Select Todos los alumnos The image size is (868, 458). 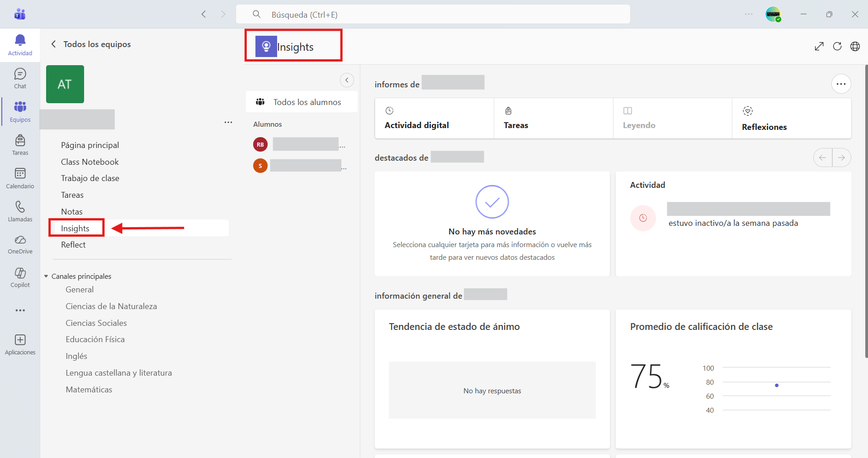click(302, 102)
